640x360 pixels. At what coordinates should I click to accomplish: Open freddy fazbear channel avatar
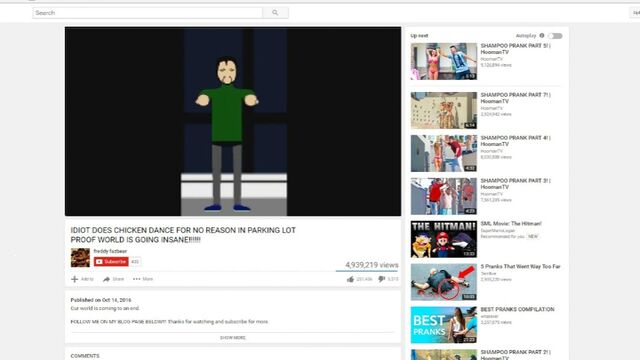[80, 258]
